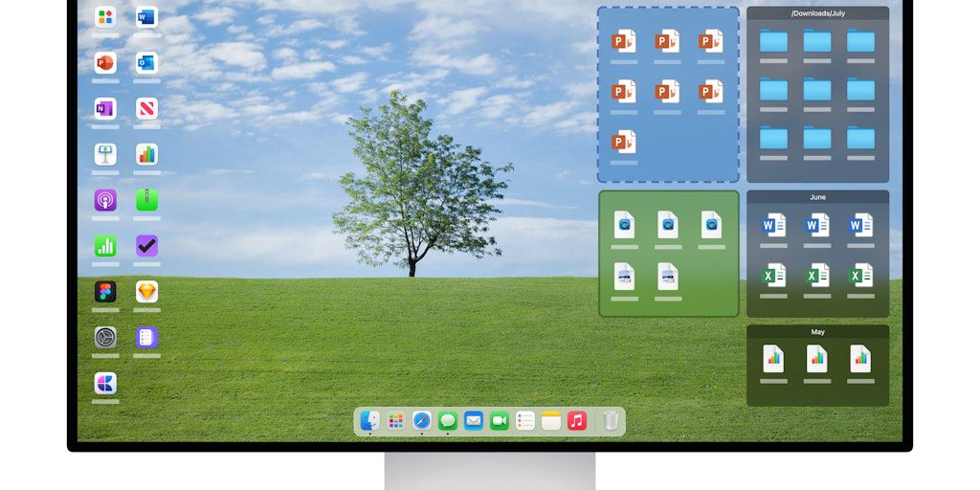Screen dimensions: 980x490
Task: Click the OneNote app icon
Action: coord(105,109)
